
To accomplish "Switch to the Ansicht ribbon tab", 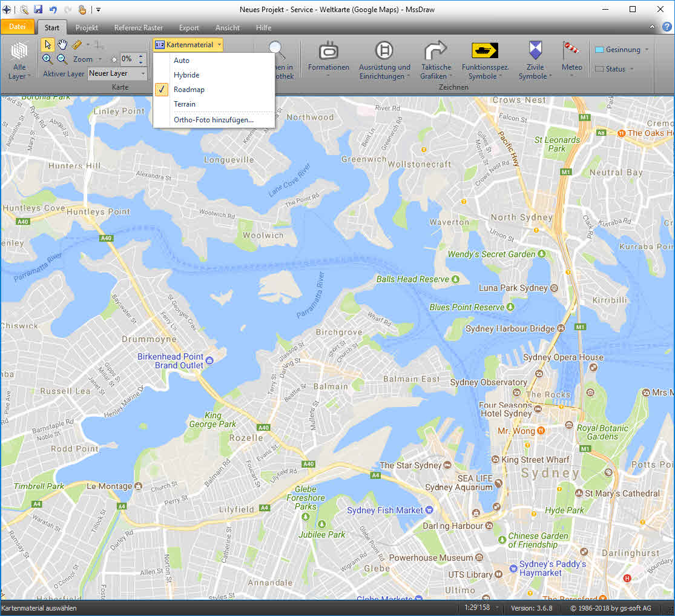I will (x=227, y=28).
